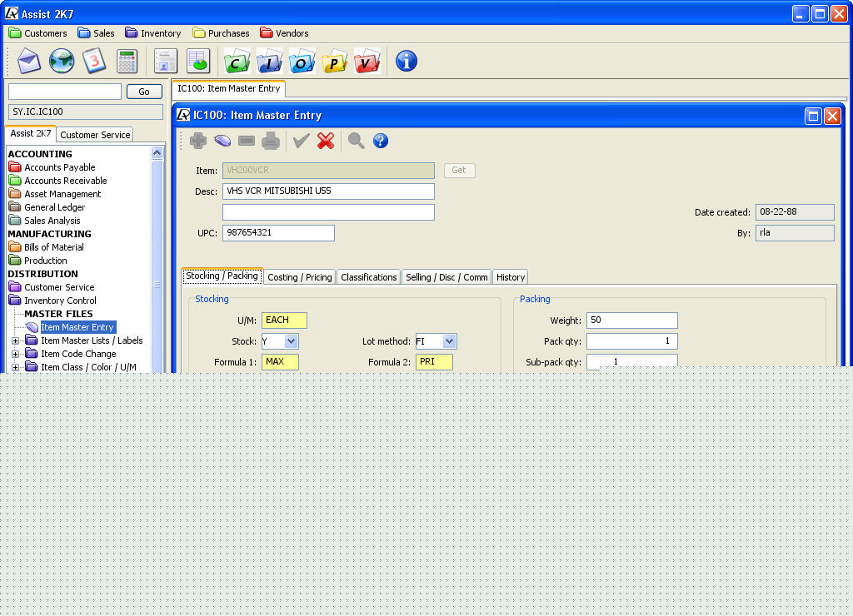The height and width of the screenshot is (616, 853).
Task: Select the IC100: Item Master Entry document tab
Action: (x=228, y=88)
